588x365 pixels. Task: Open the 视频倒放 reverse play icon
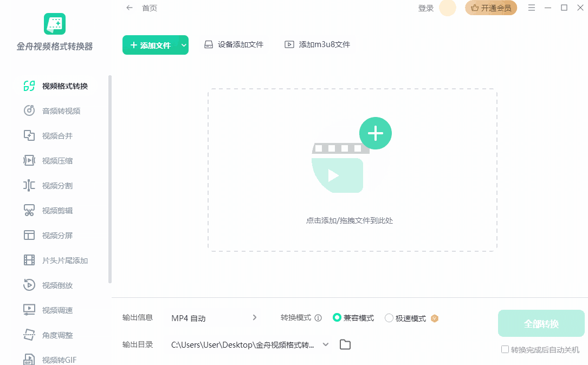pos(29,285)
